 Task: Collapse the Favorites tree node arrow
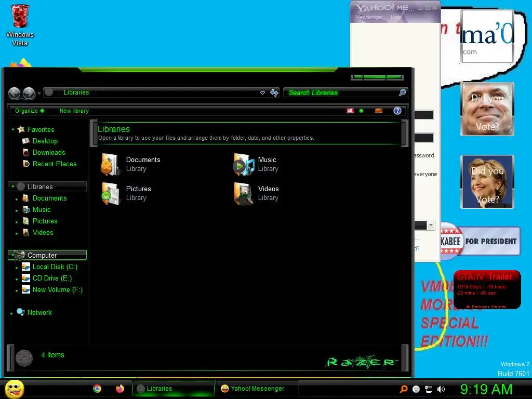[x=13, y=129]
